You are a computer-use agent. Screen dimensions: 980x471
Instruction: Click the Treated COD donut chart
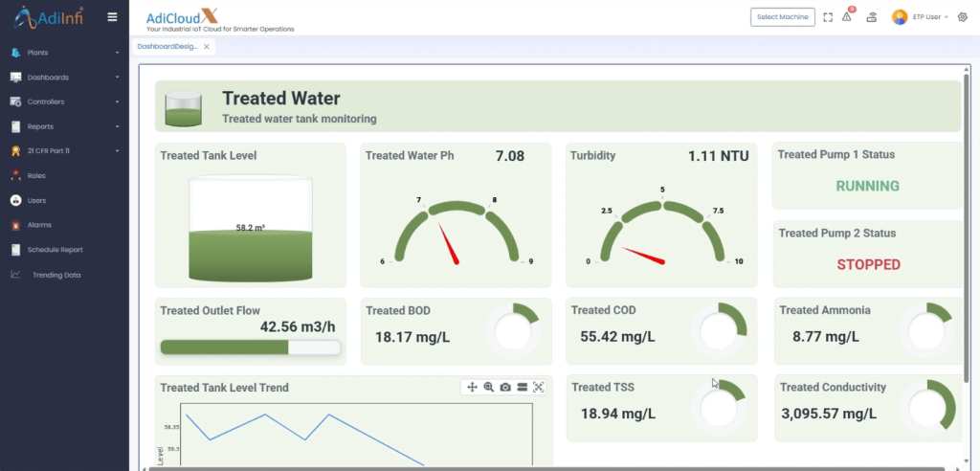(719, 331)
